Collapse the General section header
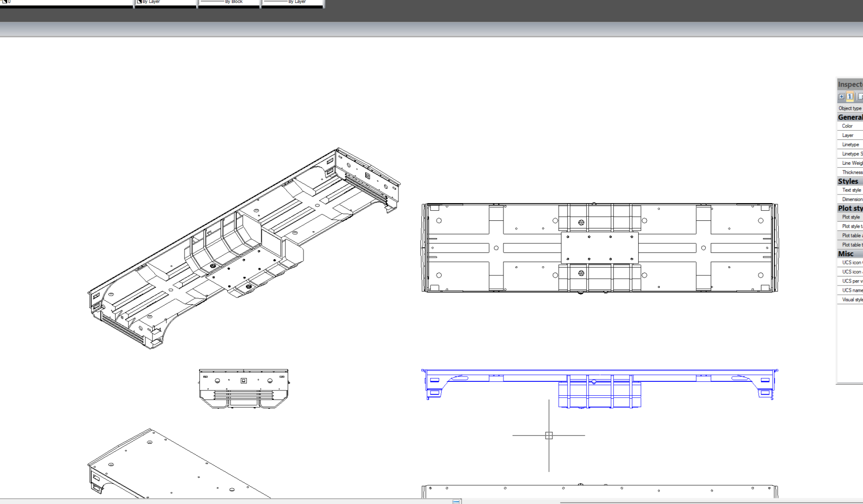The height and width of the screenshot is (504, 863). (x=850, y=117)
